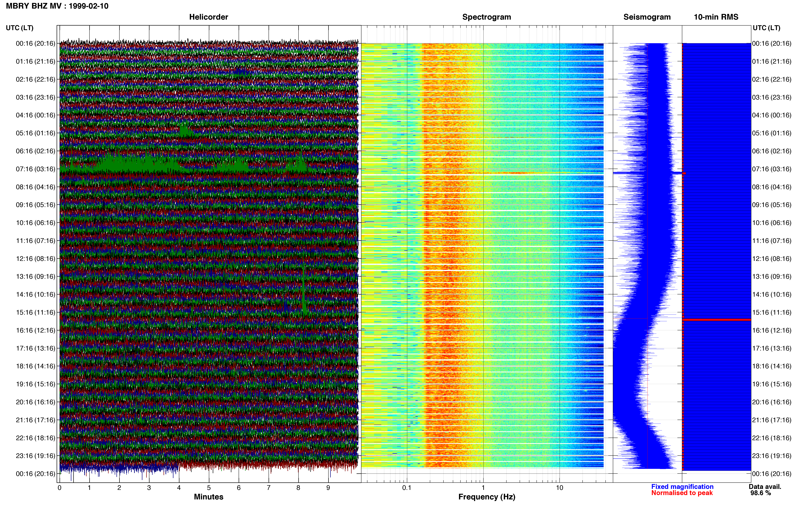Click the left 09:16 (05:16) time label
The image size is (812, 508).
pyautogui.click(x=36, y=205)
